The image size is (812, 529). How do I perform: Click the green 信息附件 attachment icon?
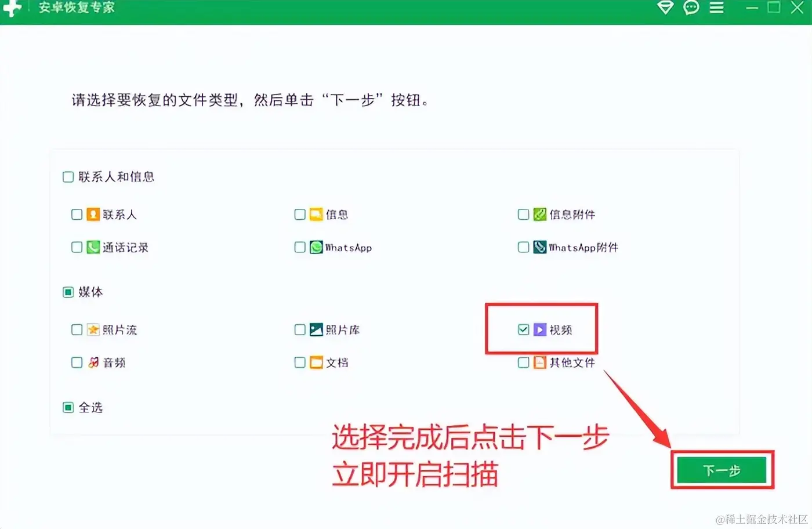coord(540,215)
